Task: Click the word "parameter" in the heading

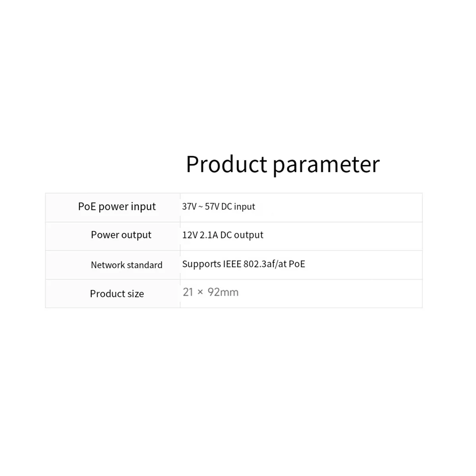Action: pyautogui.click(x=326, y=165)
